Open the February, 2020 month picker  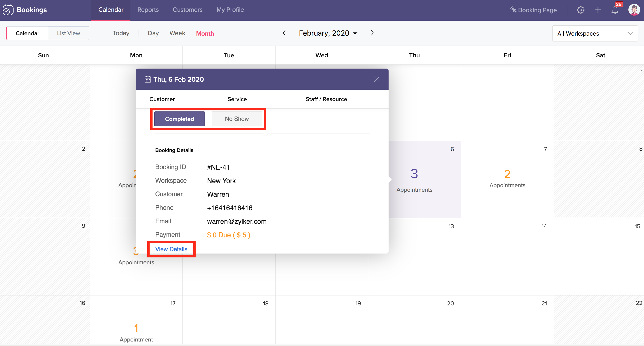[328, 33]
